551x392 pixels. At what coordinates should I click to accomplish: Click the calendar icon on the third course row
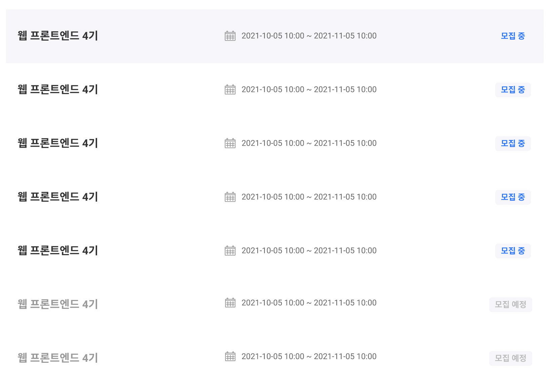pos(230,143)
